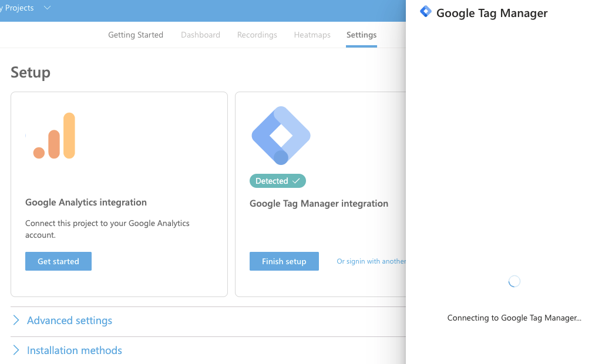Click the Setup page heading
Image resolution: width=612 pixels, height=364 pixels.
coord(31,72)
